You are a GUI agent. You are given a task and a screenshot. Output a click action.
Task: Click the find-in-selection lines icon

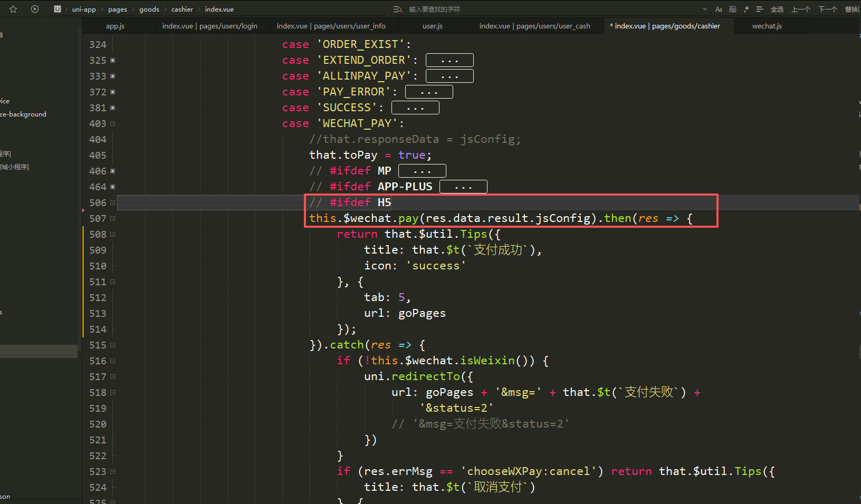click(x=760, y=9)
